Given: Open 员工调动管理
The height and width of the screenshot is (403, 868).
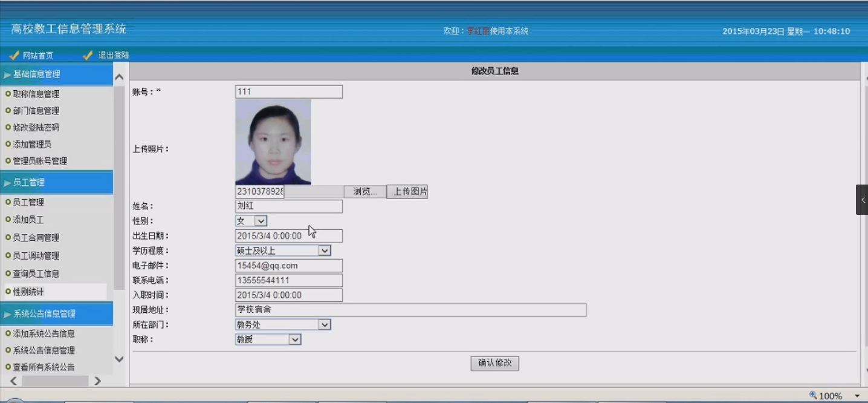Looking at the screenshot, I should tap(36, 256).
